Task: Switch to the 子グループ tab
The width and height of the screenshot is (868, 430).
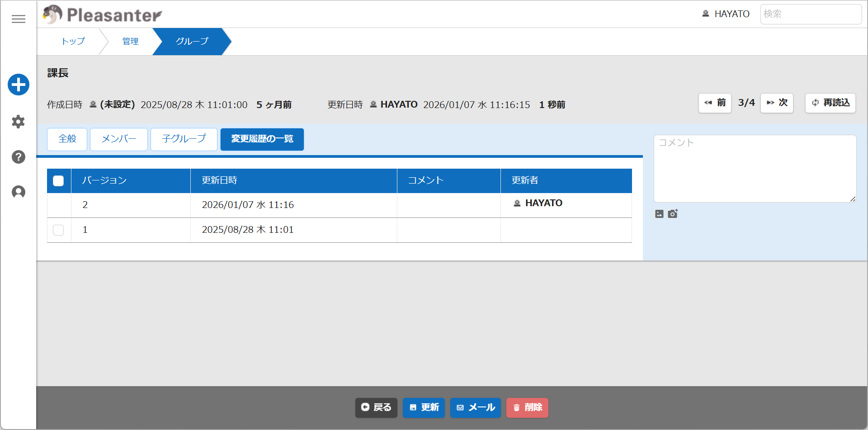Action: coord(184,139)
